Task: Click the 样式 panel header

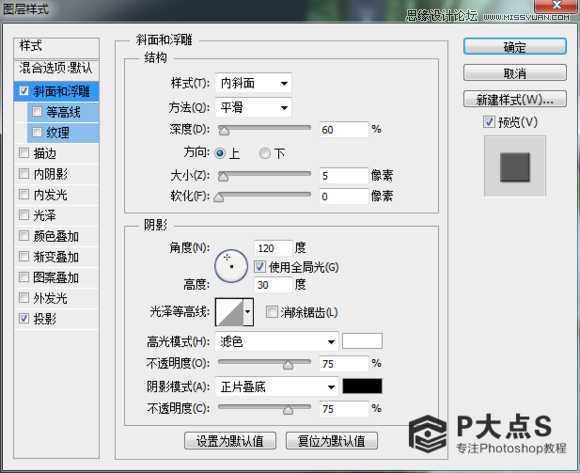Action: (x=57, y=47)
